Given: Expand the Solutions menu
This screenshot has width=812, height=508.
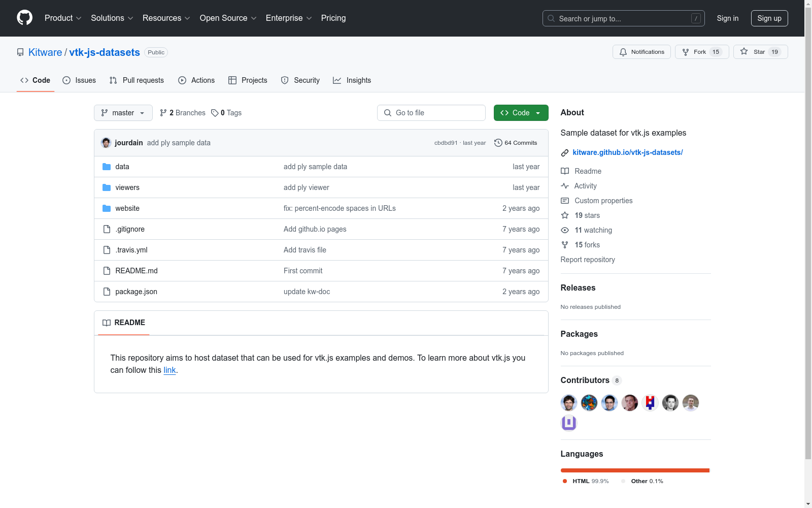Looking at the screenshot, I should click(x=112, y=18).
